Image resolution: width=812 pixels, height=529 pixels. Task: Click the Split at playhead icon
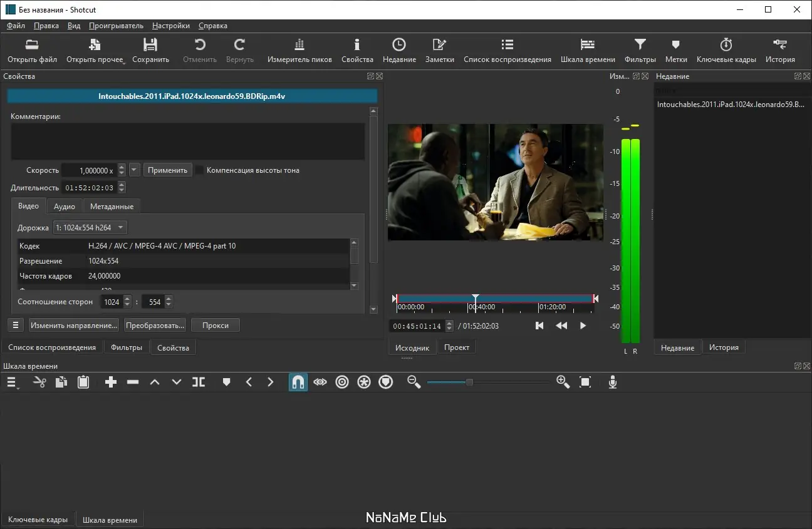pyautogui.click(x=199, y=382)
